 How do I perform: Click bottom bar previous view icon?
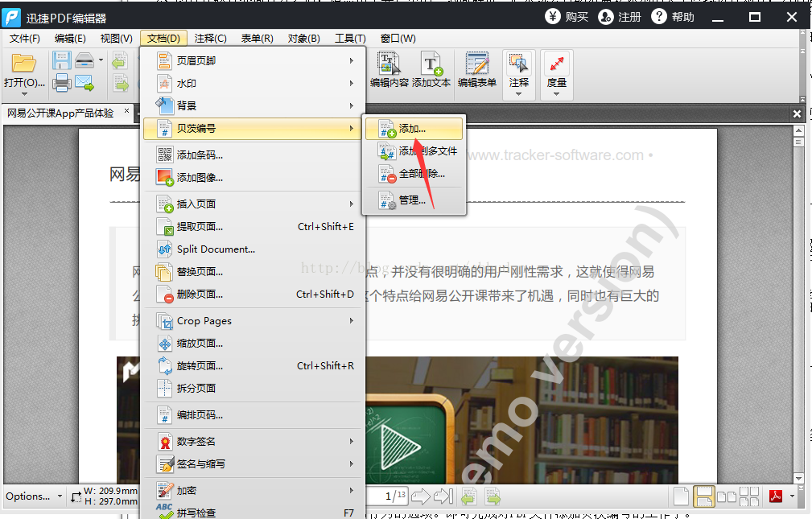click(x=469, y=496)
